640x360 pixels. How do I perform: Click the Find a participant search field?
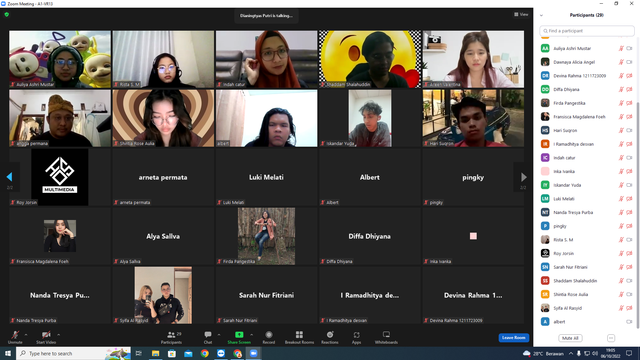pos(587,31)
